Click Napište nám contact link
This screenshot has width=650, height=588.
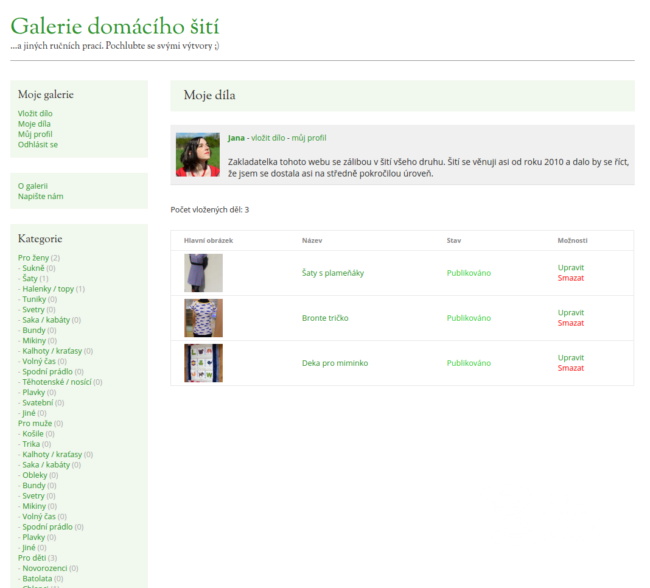pos(41,196)
